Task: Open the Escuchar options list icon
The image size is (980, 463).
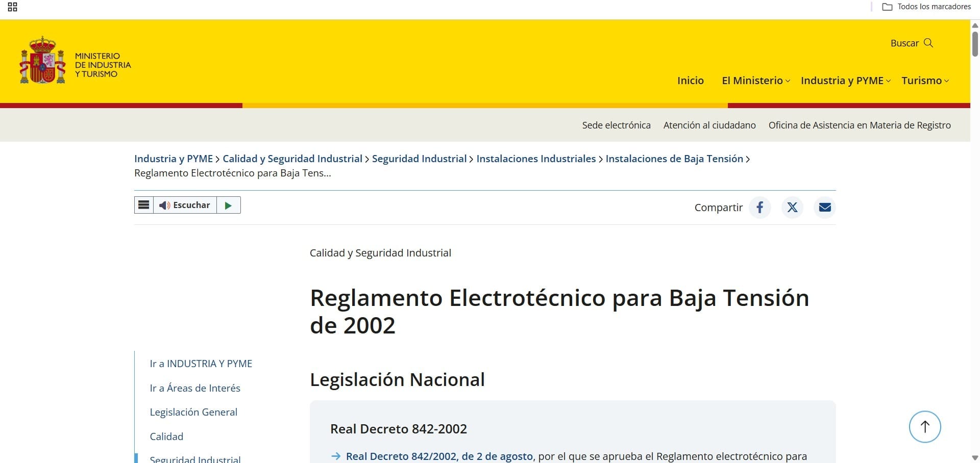Action: click(x=143, y=204)
